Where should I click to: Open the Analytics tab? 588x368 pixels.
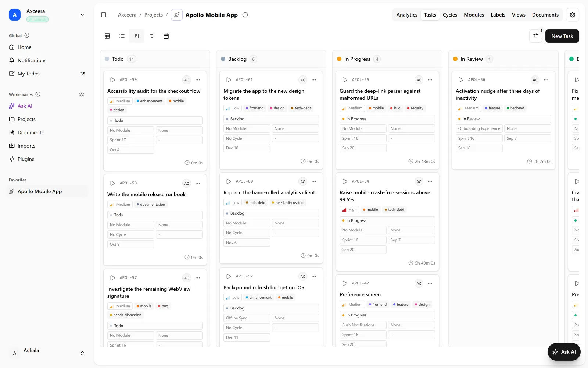coord(407,15)
